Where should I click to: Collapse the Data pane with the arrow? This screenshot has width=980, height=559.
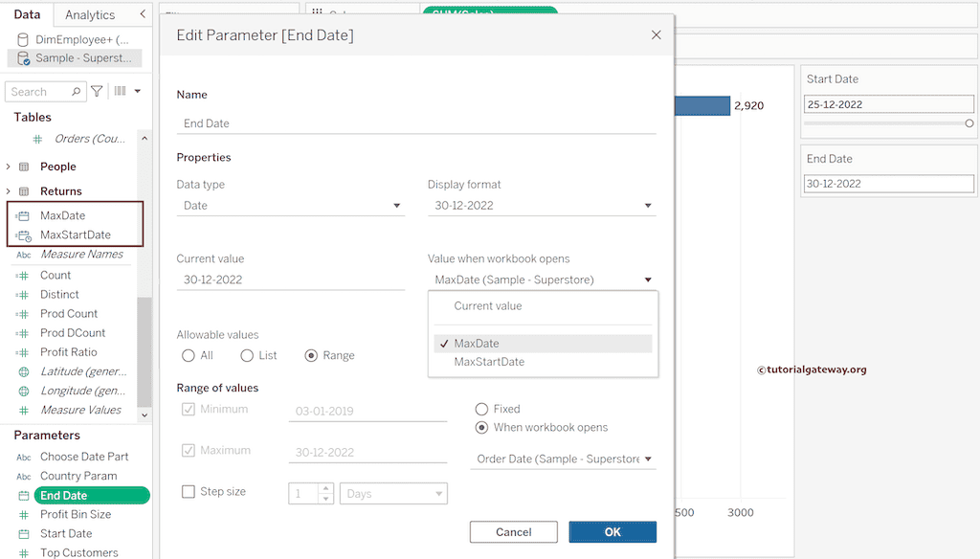(143, 14)
